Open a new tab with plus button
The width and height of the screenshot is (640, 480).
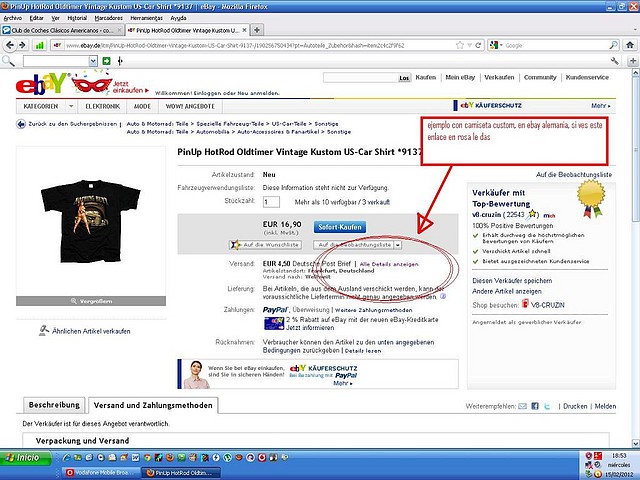tap(257, 30)
